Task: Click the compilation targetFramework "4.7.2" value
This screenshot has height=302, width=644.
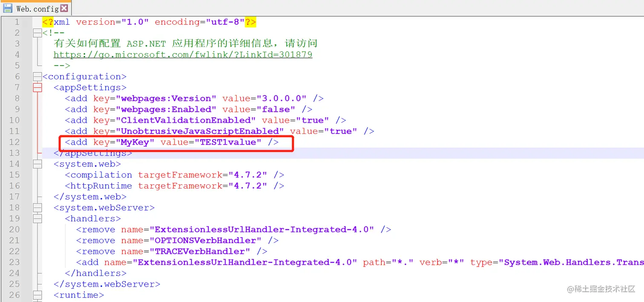Action: pyautogui.click(x=247, y=175)
